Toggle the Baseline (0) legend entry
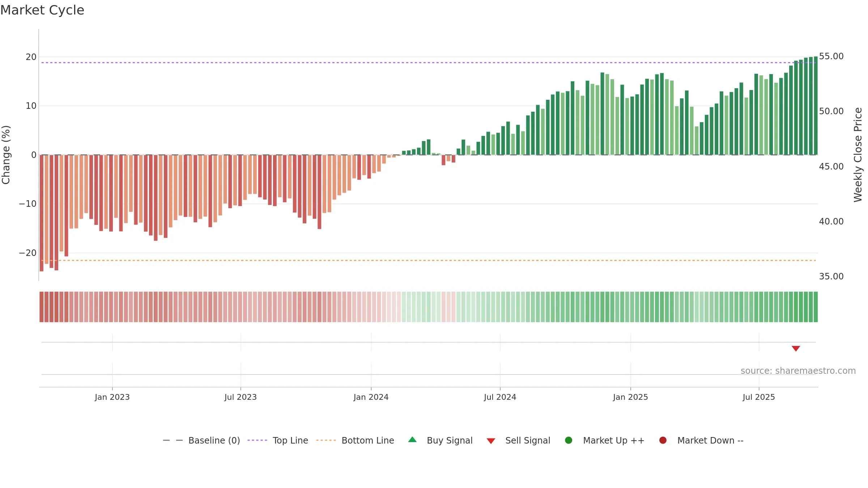The width and height of the screenshot is (868, 488). (201, 440)
